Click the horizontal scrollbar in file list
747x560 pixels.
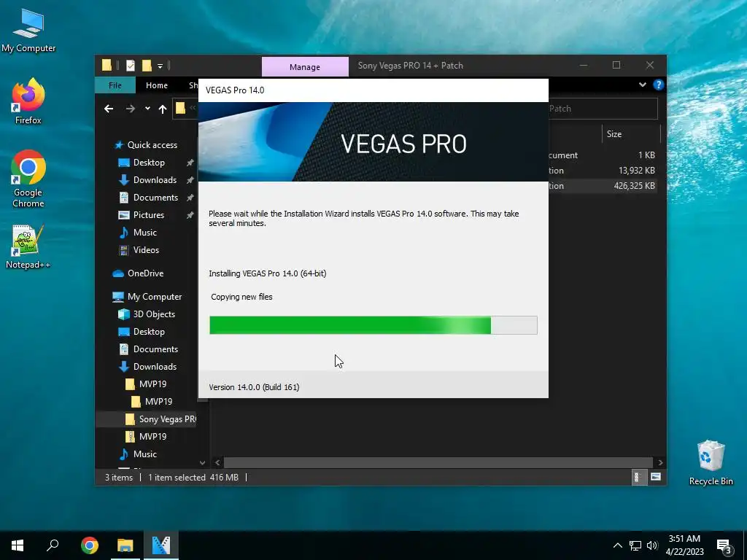point(438,462)
